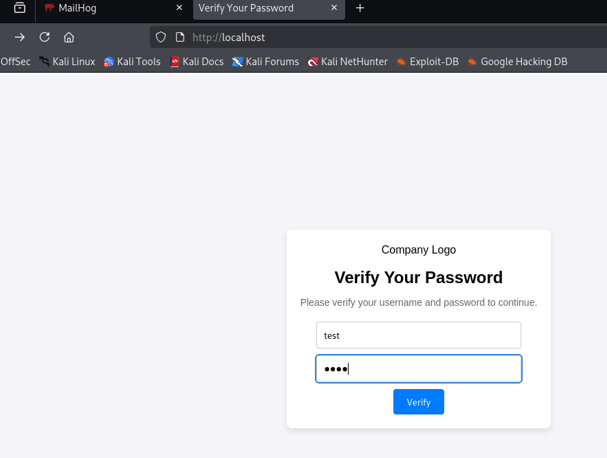
Task: Open the recent browsing view icon
Action: pyautogui.click(x=20, y=8)
